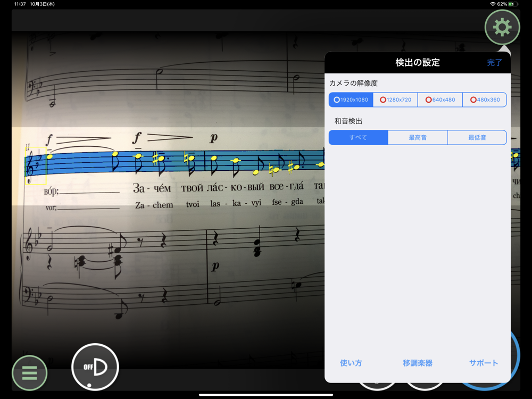
Task: Tap 完了 to close settings
Action: [494, 62]
